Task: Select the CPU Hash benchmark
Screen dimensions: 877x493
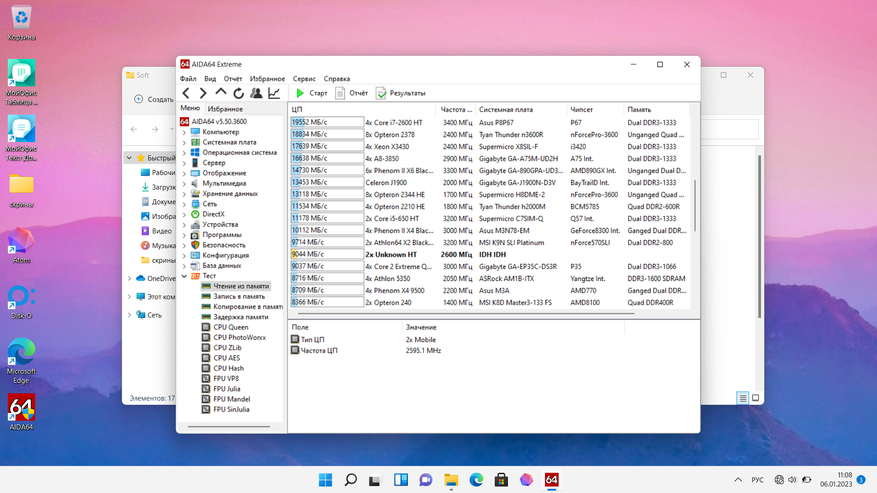Action: point(223,368)
